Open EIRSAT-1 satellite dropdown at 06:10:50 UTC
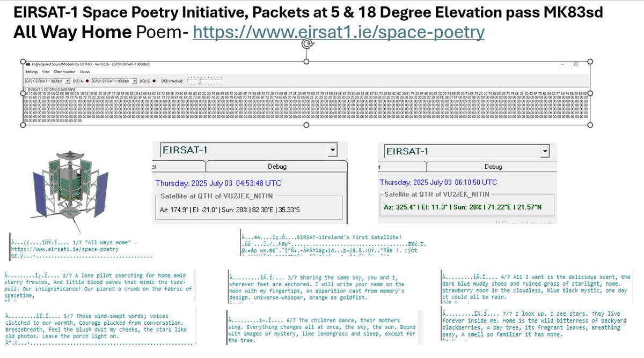This screenshot has height=358, width=644. coord(546,152)
